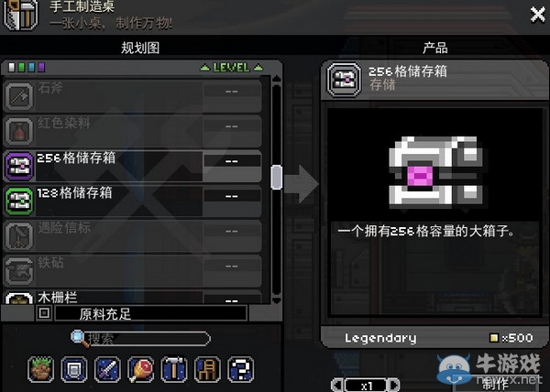Click the 制作 craft button
550x392 pixels.
click(495, 385)
